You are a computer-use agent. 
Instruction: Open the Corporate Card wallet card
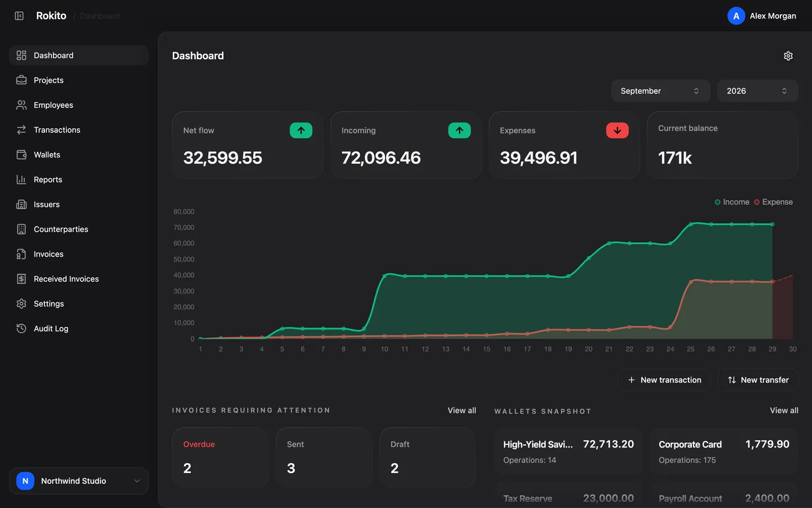tap(724, 452)
